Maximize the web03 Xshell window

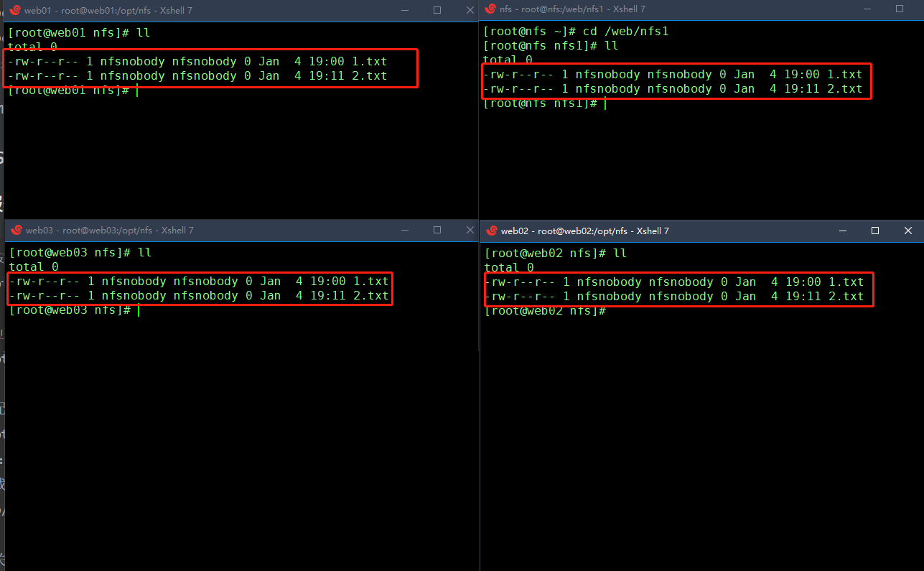437,230
